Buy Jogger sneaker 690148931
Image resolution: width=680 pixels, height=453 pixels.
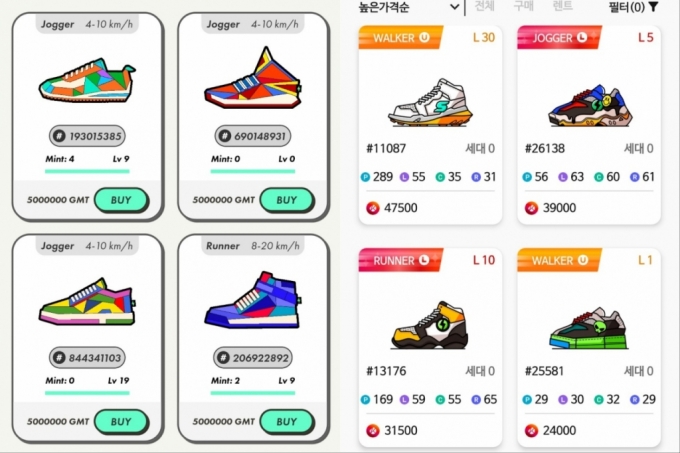point(287,200)
